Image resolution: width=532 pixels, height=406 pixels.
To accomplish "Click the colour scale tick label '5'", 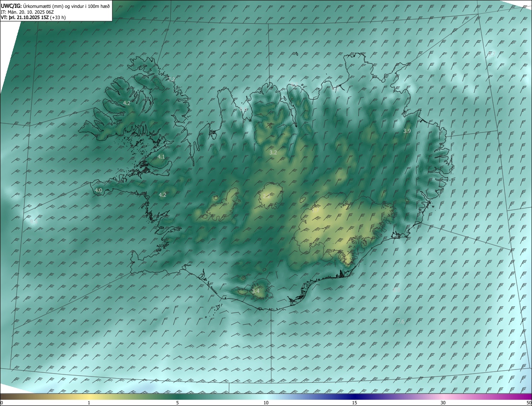I will click(x=177, y=403).
